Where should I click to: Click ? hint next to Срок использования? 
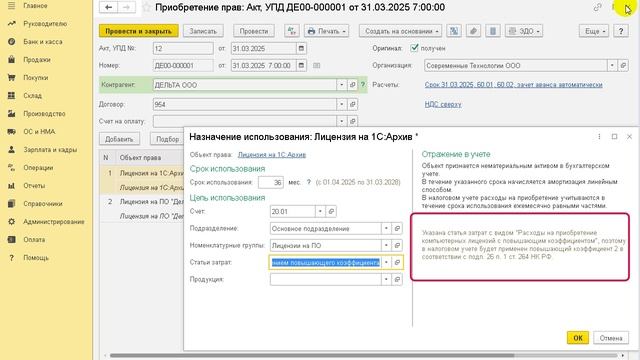point(309,182)
